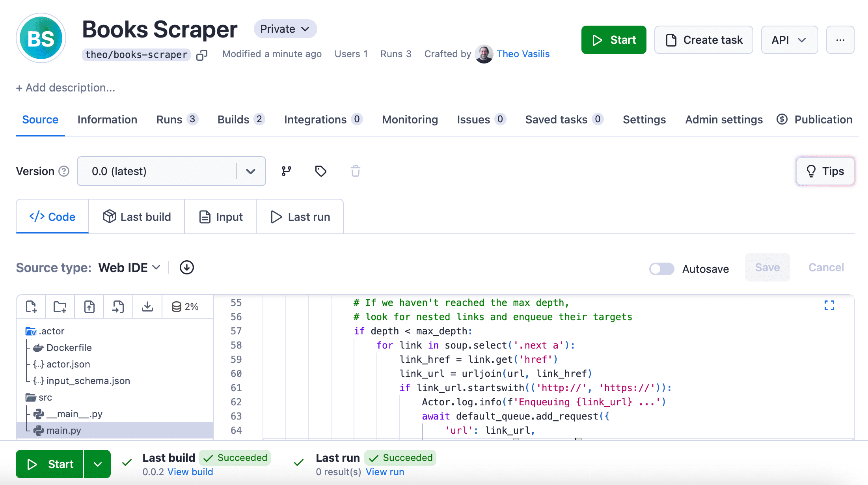Click the Create task button
Viewport: 868px width, 485px height.
[x=704, y=40]
